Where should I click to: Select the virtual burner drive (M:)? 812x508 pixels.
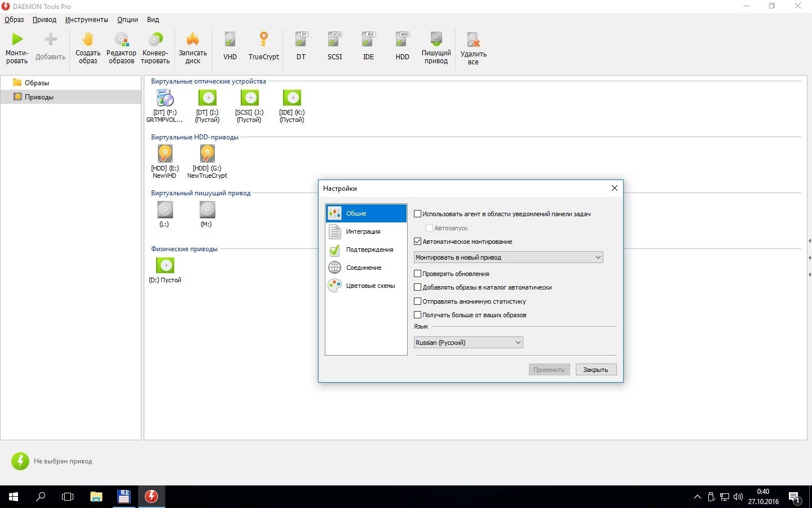(207, 214)
